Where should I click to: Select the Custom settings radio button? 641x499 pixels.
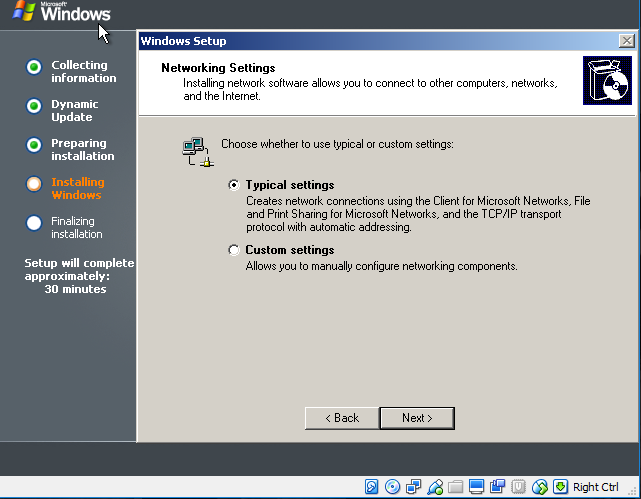click(234, 250)
